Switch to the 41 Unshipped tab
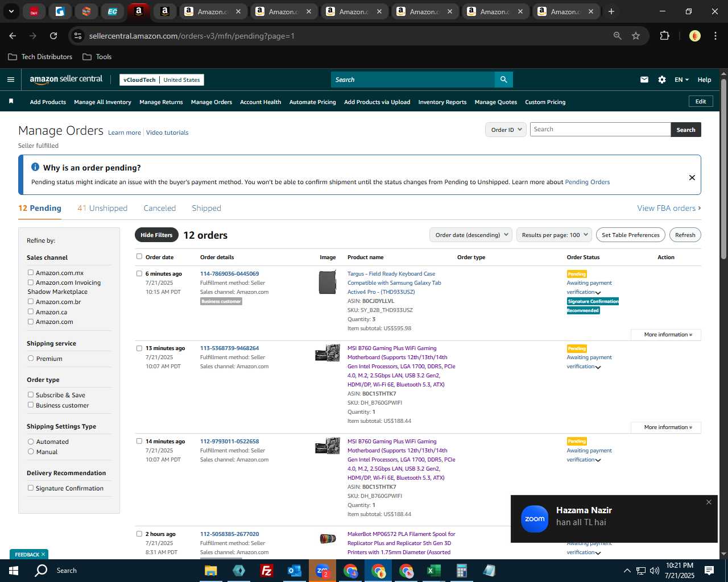 pos(102,208)
